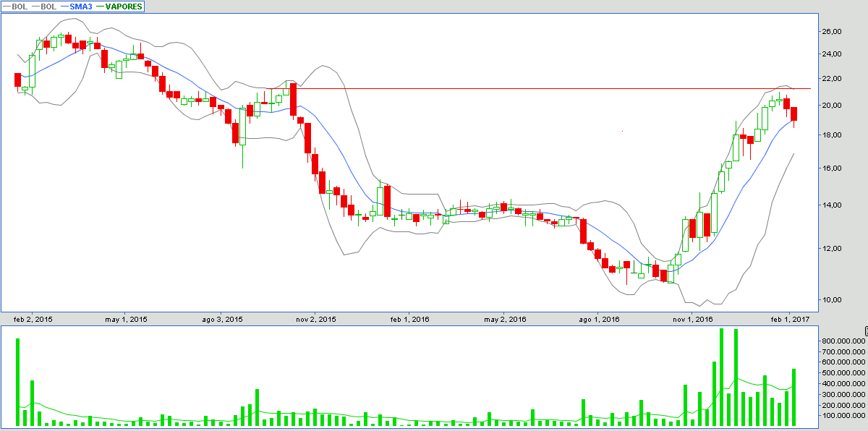Click the last red candle on the chart
This screenshot has height=431, width=868.
point(793,114)
